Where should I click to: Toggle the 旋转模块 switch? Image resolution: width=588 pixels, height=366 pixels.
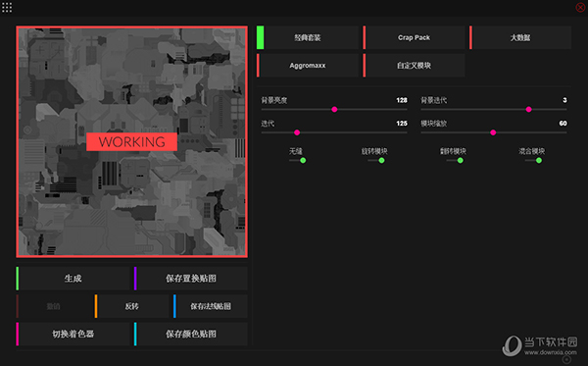pyautogui.click(x=376, y=160)
